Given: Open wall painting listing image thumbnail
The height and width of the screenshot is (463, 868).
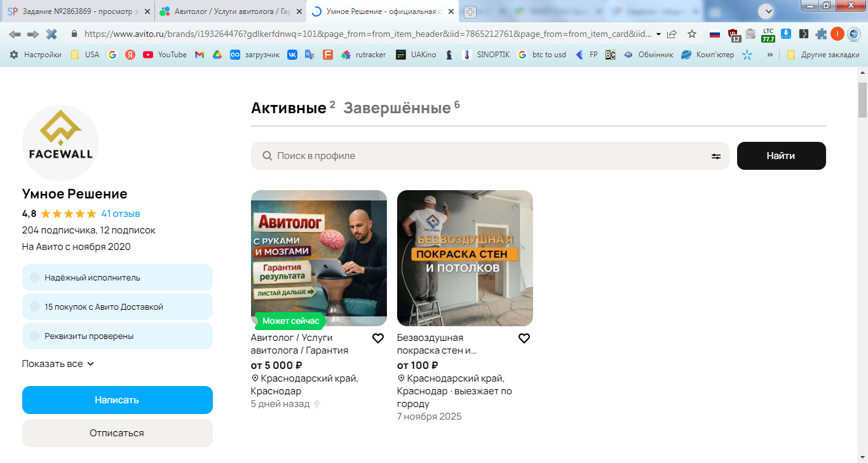Looking at the screenshot, I should pyautogui.click(x=465, y=258).
